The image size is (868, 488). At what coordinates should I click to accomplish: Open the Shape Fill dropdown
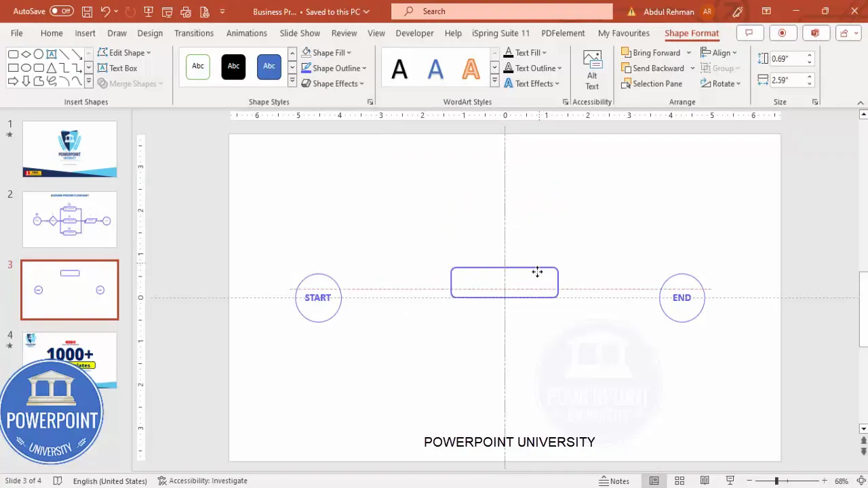[326, 53]
